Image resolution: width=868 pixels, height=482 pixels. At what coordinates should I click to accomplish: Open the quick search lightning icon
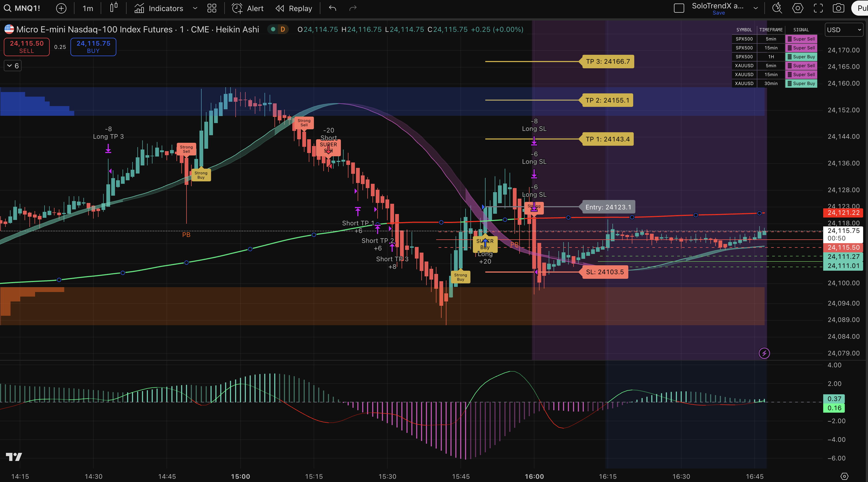coord(777,8)
